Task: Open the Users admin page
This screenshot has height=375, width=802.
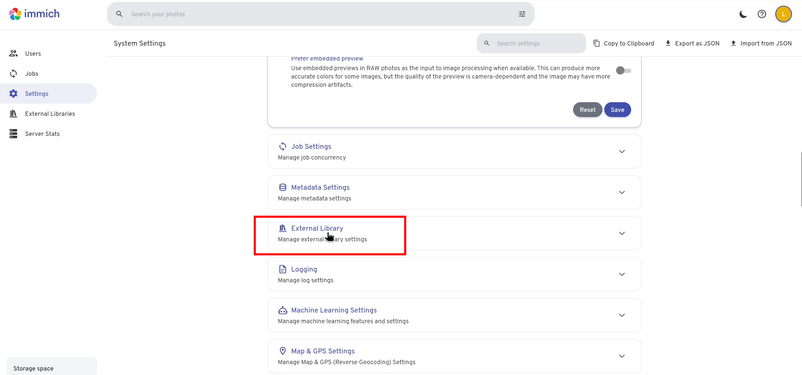Action: (x=48, y=53)
